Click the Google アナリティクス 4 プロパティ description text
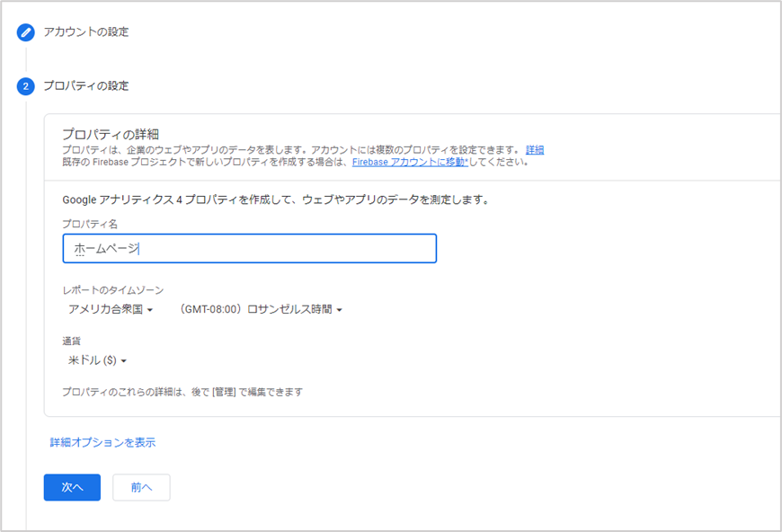This screenshot has height=532, width=782. [276, 199]
